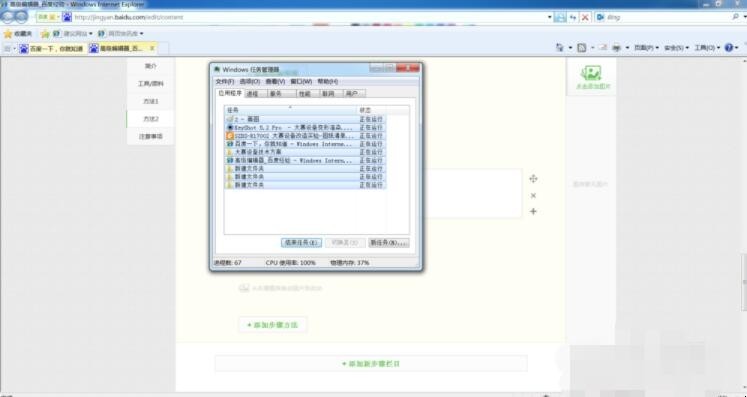Open the address bar history dropdown arrow
This screenshot has width=747, height=397.
[x=549, y=17]
